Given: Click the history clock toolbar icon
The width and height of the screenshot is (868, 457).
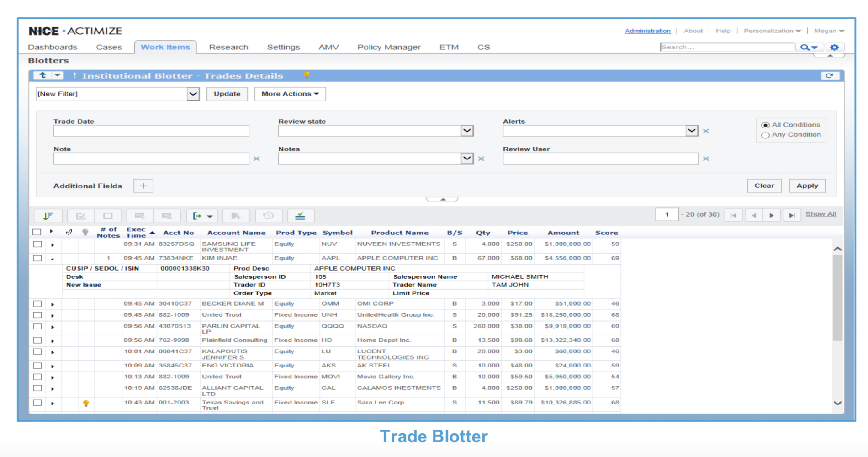Looking at the screenshot, I should (x=268, y=216).
